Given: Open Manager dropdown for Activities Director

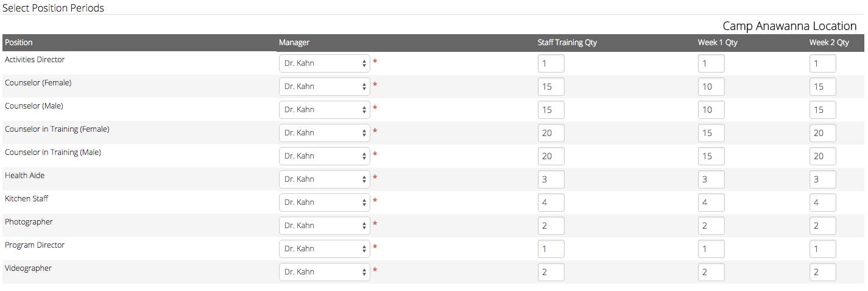Looking at the screenshot, I should pyautogui.click(x=324, y=63).
